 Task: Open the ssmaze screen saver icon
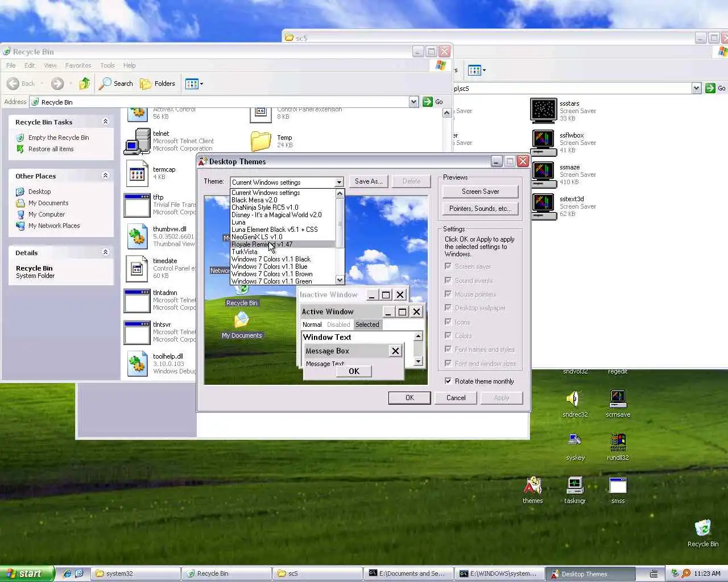point(543,174)
